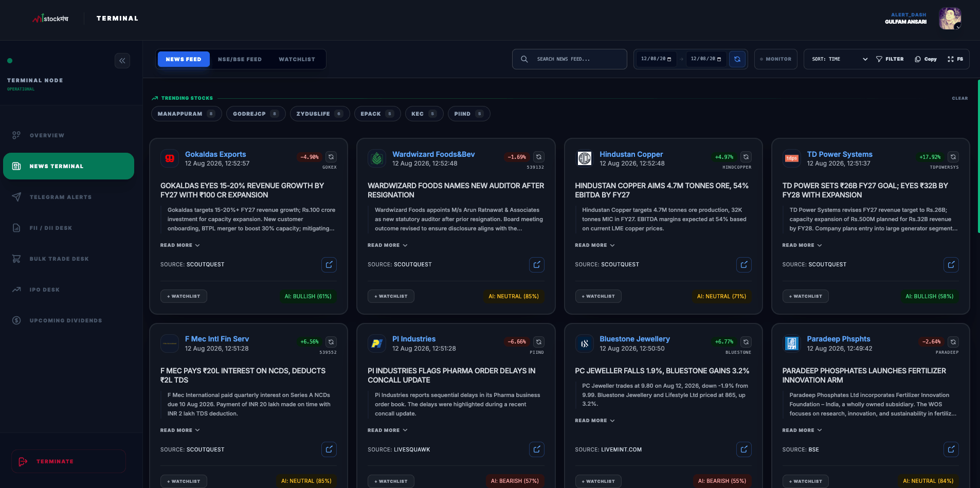Expand Read More on F Mec card
The height and width of the screenshot is (488, 980).
tap(180, 430)
